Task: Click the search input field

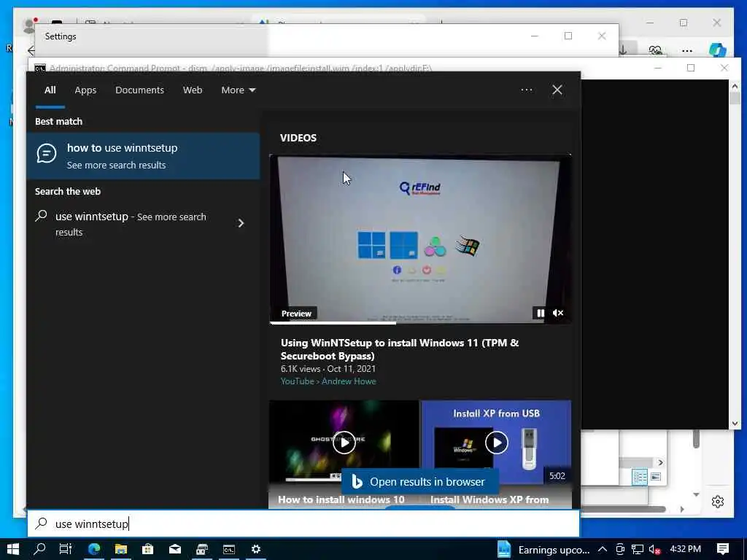Action: click(x=303, y=524)
